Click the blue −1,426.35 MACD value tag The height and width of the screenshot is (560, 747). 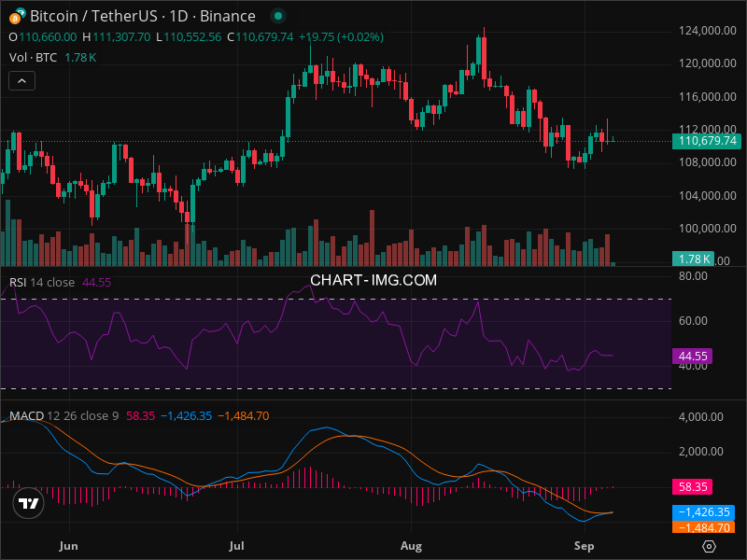(703, 512)
